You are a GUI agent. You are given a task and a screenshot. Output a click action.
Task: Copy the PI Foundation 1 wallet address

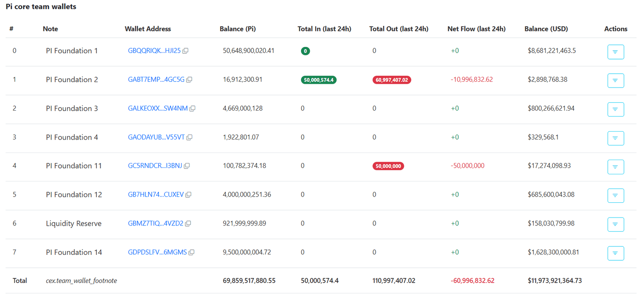point(185,51)
